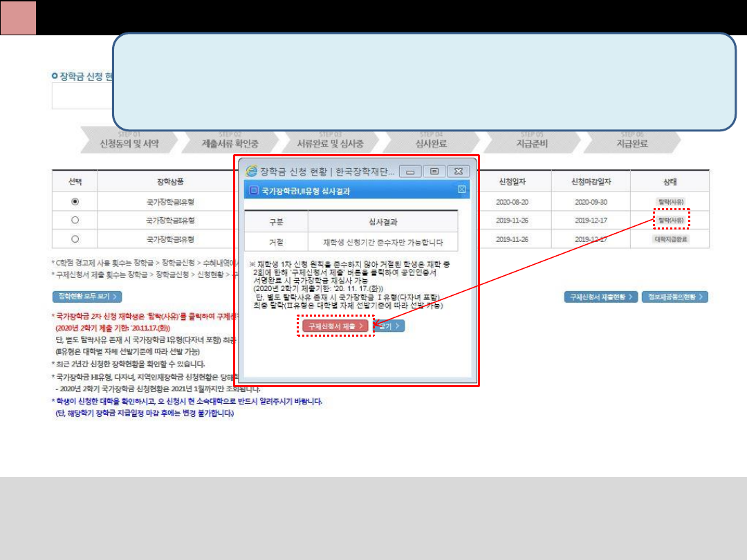Screen dimensions: 747x560
Task: Select the first row radio button (2020-08-20)
Action: click(x=75, y=202)
